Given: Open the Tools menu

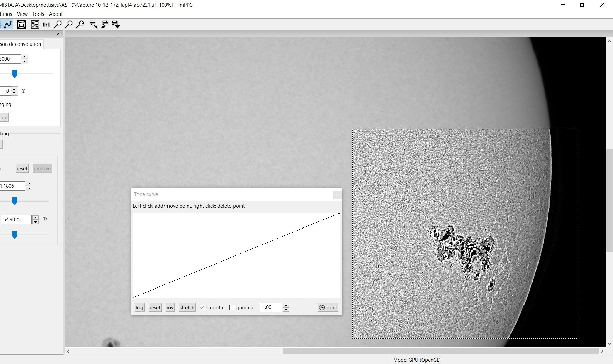Looking at the screenshot, I should click(x=38, y=14).
